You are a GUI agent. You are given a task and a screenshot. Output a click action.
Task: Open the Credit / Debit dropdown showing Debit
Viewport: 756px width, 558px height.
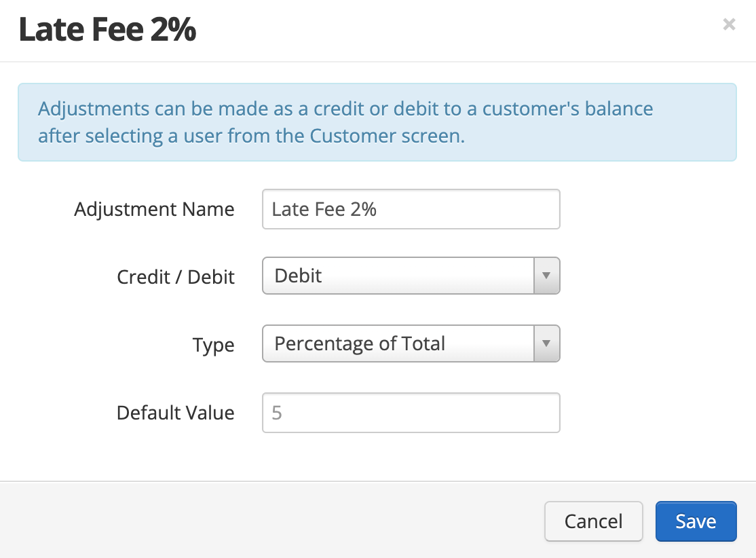point(411,276)
